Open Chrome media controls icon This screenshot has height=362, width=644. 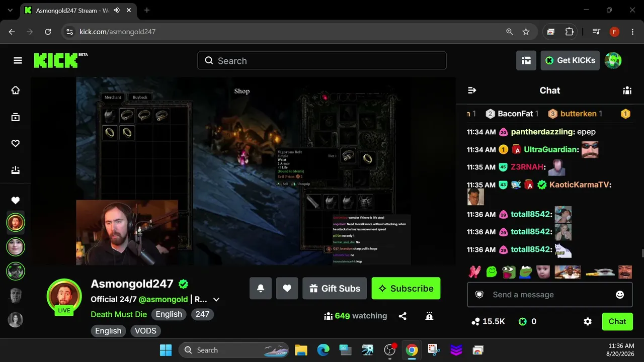click(x=596, y=32)
